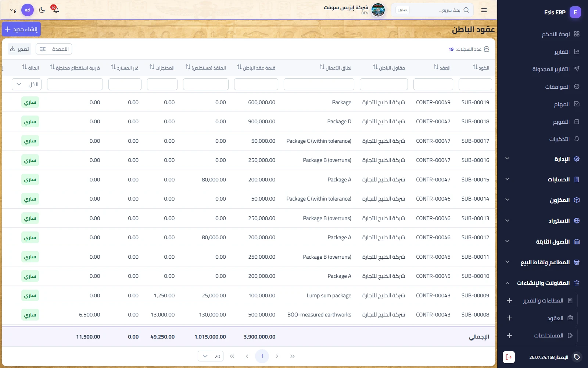Open the الحالة filter dropdown (الكل)
This screenshot has height=368, width=588.
tap(26, 84)
